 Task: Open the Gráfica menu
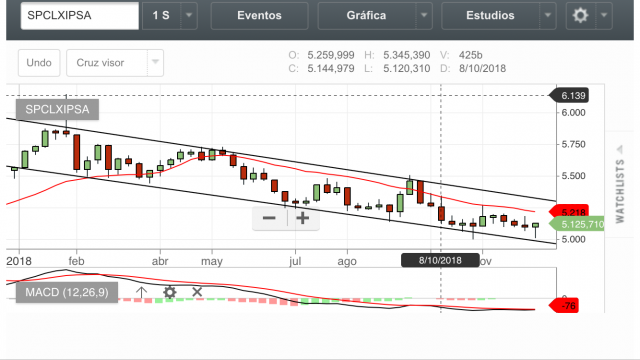click(x=367, y=16)
